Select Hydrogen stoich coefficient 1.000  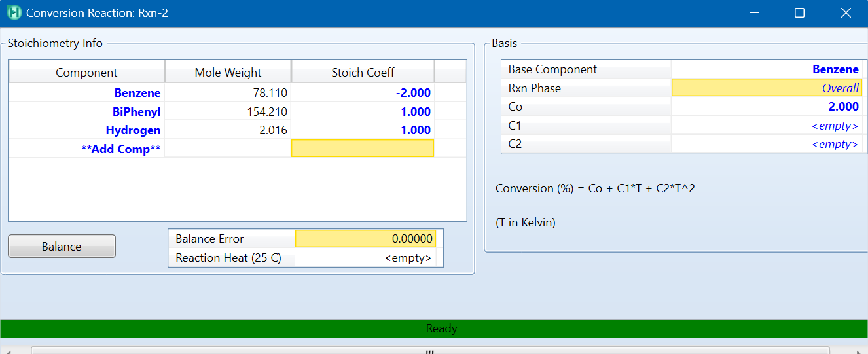363,130
